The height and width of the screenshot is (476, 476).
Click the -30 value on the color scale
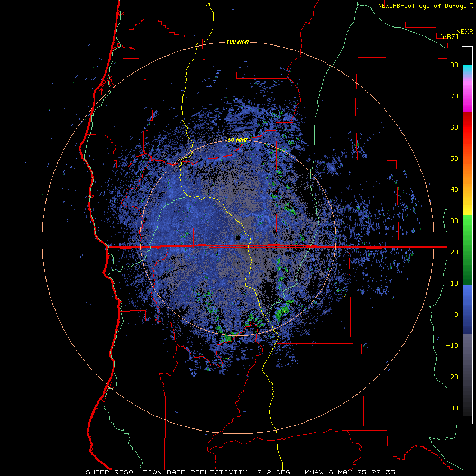pyautogui.click(x=452, y=408)
